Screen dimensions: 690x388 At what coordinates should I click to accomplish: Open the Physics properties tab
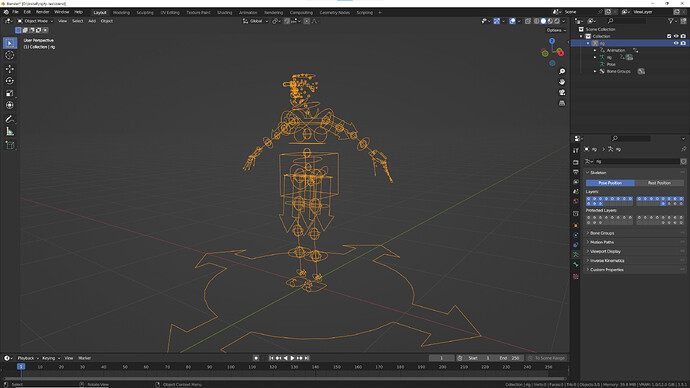(x=576, y=235)
